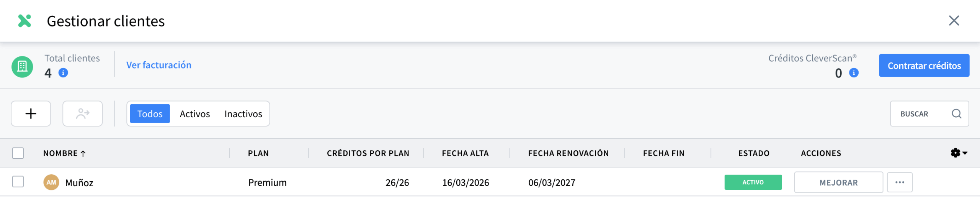Add a new client with plus button
Image resolution: width=980 pixels, height=197 pixels.
coord(31,113)
